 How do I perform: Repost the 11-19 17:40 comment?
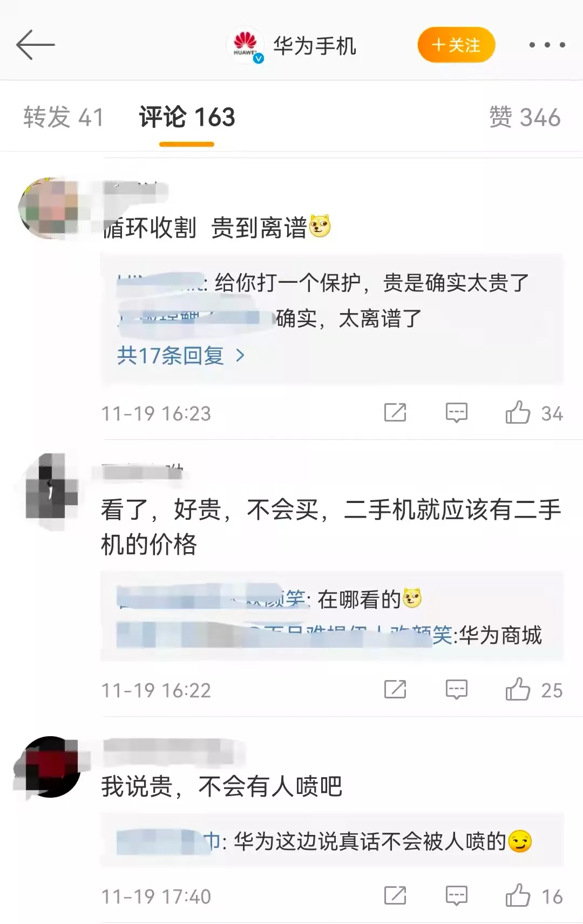point(395,896)
